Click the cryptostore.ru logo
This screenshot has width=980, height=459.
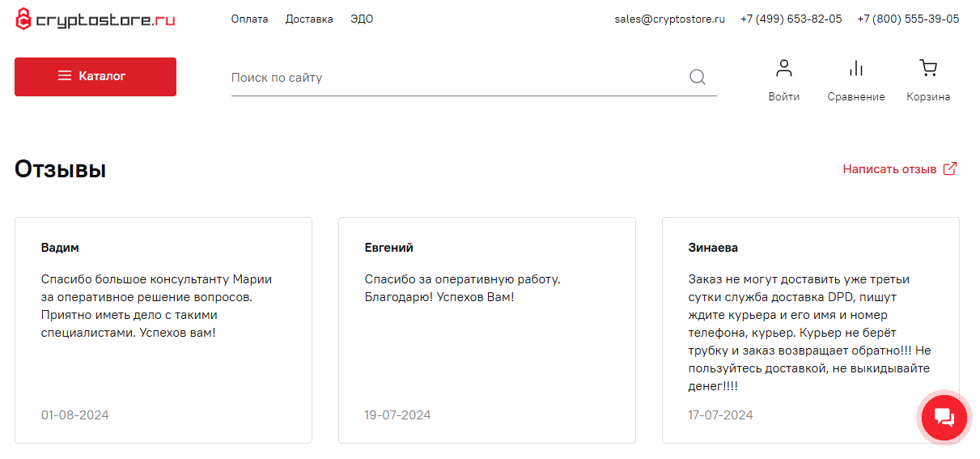point(95,19)
